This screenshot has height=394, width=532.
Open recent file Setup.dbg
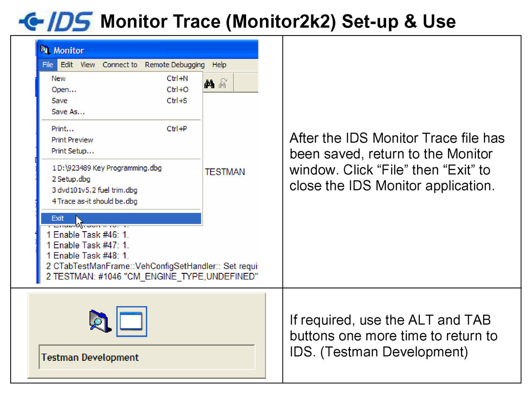(121, 179)
